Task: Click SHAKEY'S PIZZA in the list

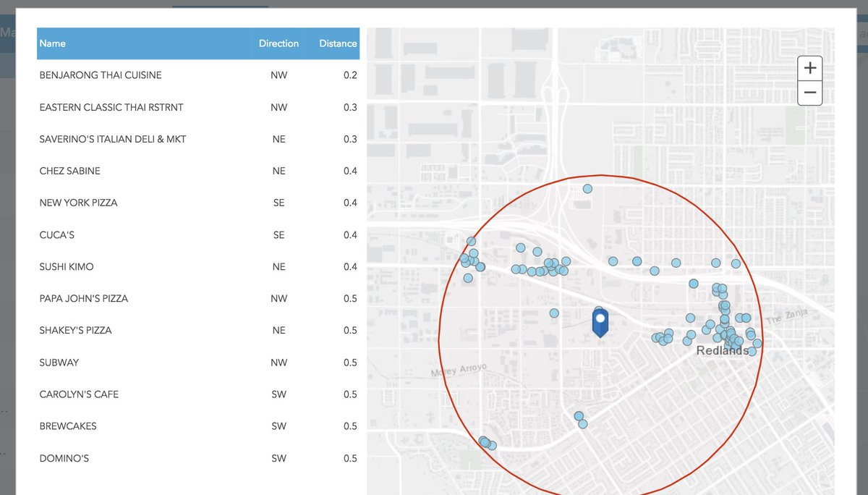Action: pos(198,330)
